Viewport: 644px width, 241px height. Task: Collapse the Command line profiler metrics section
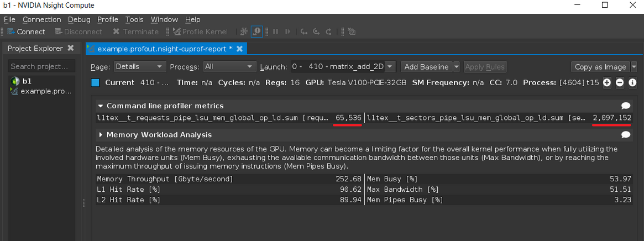tap(100, 106)
